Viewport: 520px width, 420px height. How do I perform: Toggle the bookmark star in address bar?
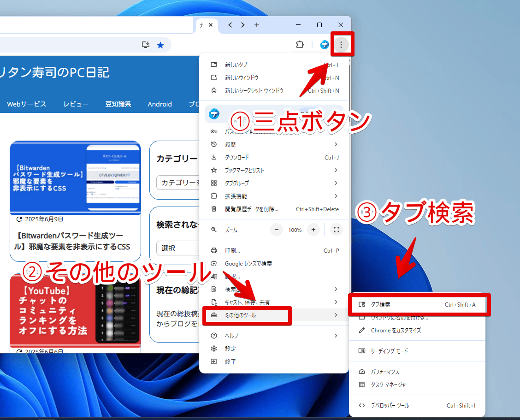point(160,45)
